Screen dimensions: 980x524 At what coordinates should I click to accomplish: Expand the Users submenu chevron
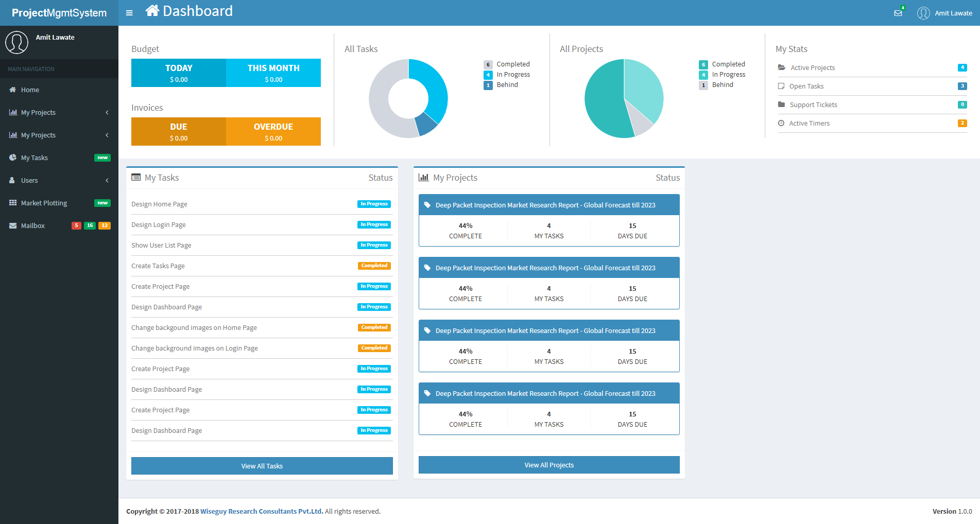click(x=107, y=180)
